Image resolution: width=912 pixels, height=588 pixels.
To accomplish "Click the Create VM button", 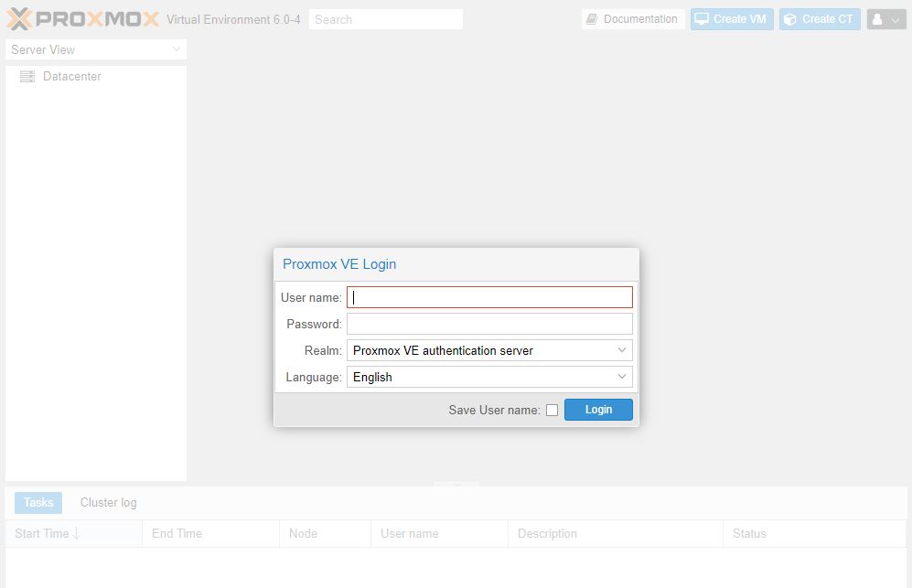I will click(x=732, y=19).
